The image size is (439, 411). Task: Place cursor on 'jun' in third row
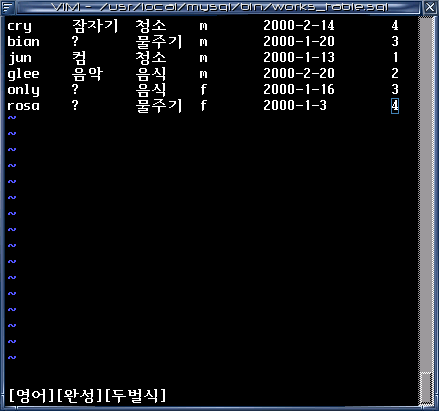point(20,58)
